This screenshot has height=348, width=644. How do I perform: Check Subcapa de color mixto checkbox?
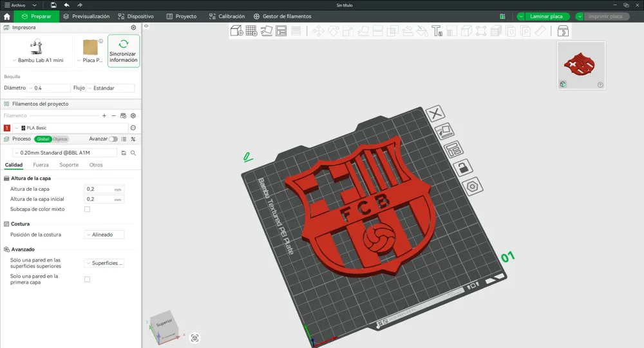tap(87, 209)
